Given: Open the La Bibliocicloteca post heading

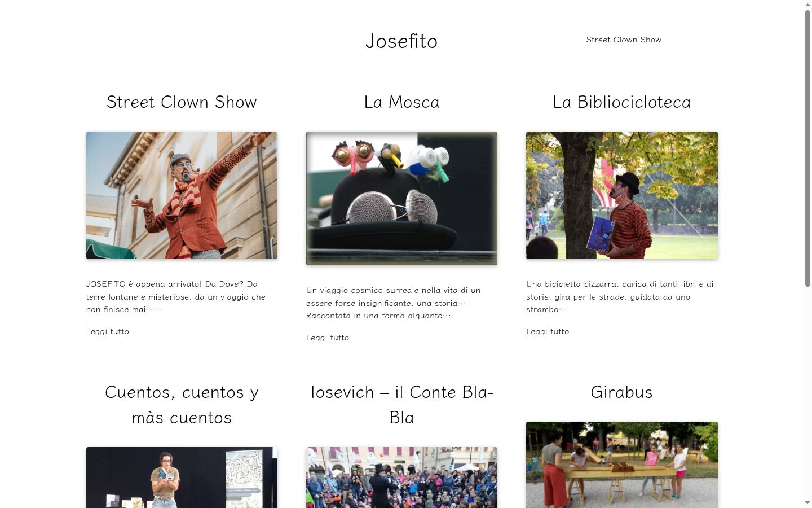Looking at the screenshot, I should (x=621, y=102).
